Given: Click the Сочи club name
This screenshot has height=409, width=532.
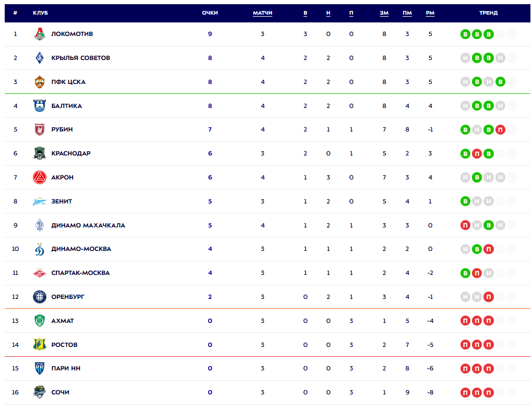Looking at the screenshot, I should [61, 392].
